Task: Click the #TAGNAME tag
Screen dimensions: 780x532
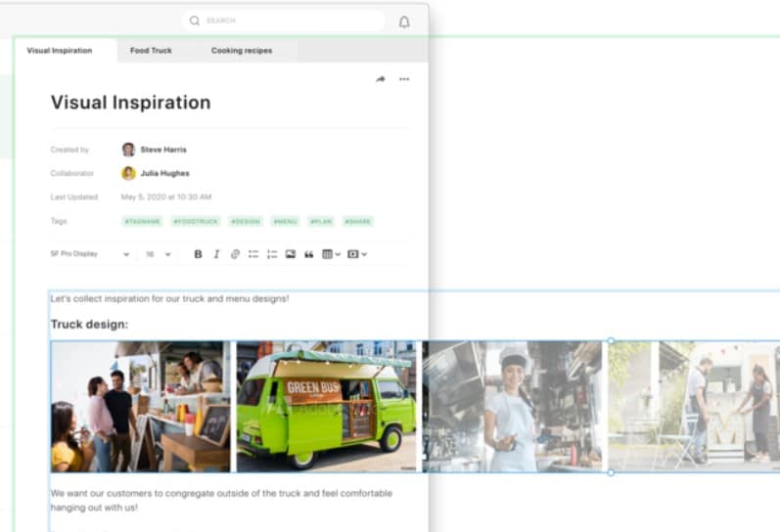Action: coord(143,222)
